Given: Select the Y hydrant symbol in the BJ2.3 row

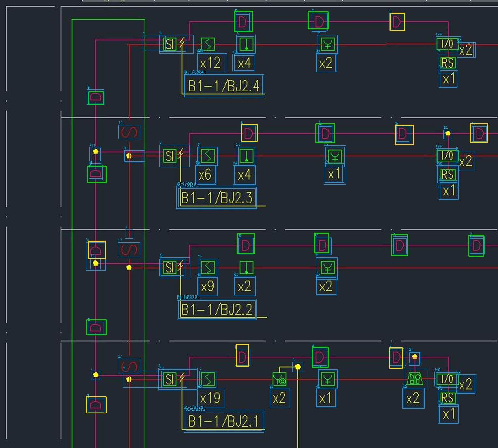Looking at the screenshot, I should tap(335, 156).
